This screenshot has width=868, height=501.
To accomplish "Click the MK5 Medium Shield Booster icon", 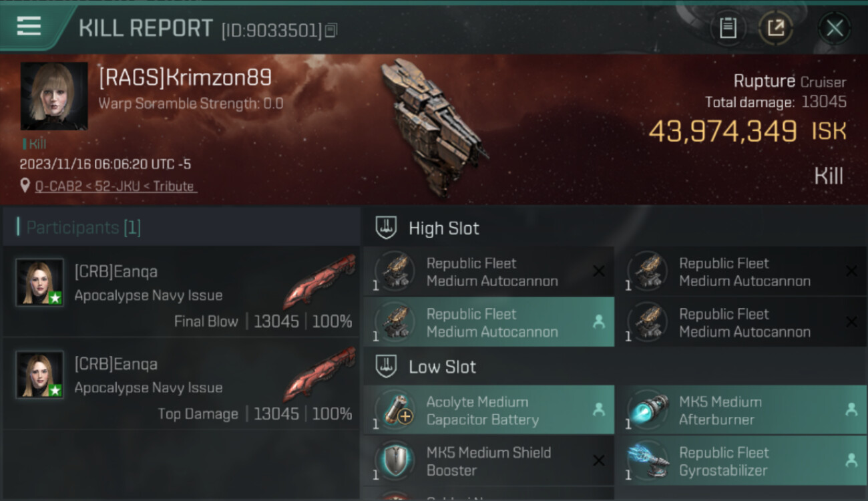I will pyautogui.click(x=394, y=461).
